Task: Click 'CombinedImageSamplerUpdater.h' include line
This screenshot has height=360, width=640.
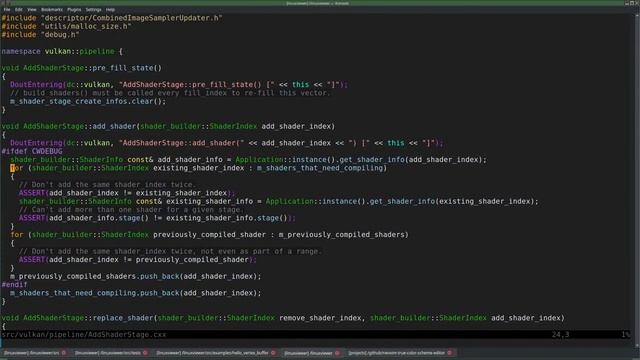Action: (x=112, y=18)
